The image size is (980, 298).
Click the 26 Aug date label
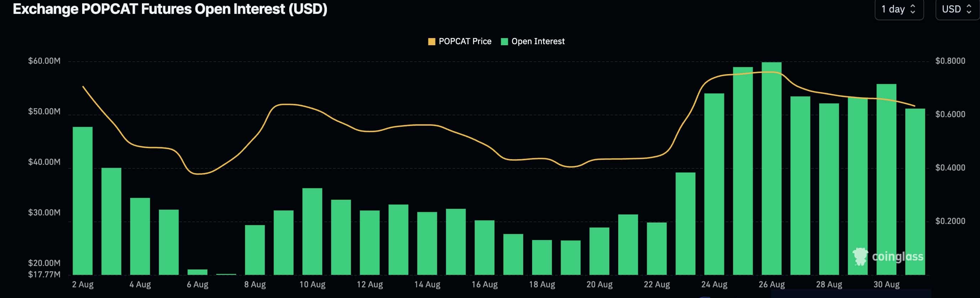click(772, 285)
